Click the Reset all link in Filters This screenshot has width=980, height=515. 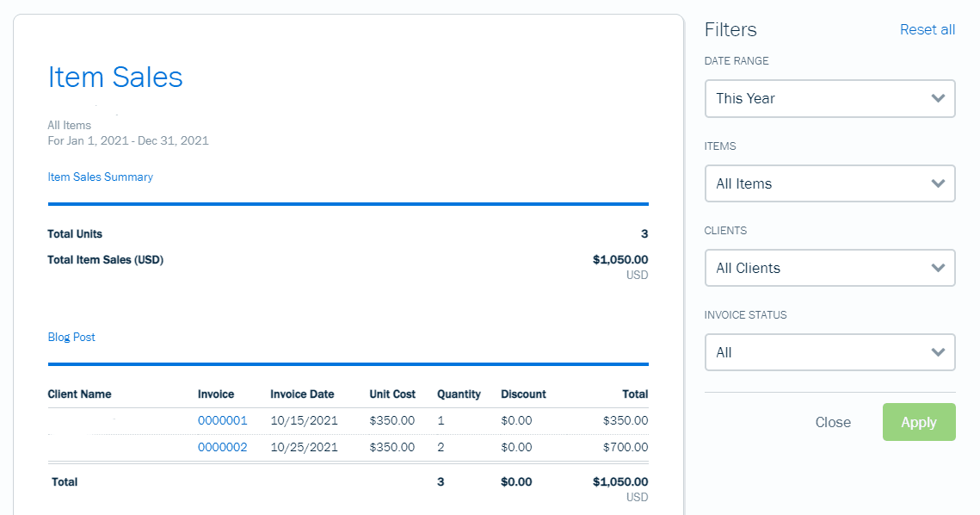(927, 29)
